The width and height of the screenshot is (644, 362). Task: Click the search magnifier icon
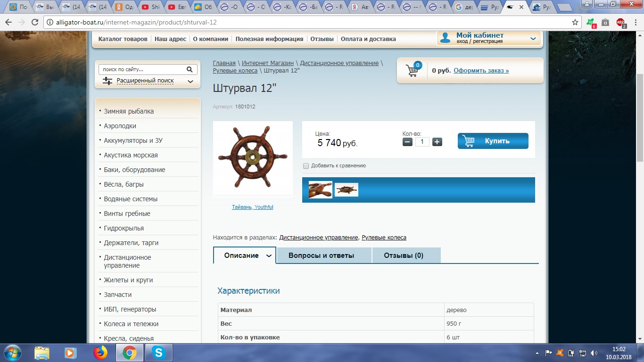190,69
